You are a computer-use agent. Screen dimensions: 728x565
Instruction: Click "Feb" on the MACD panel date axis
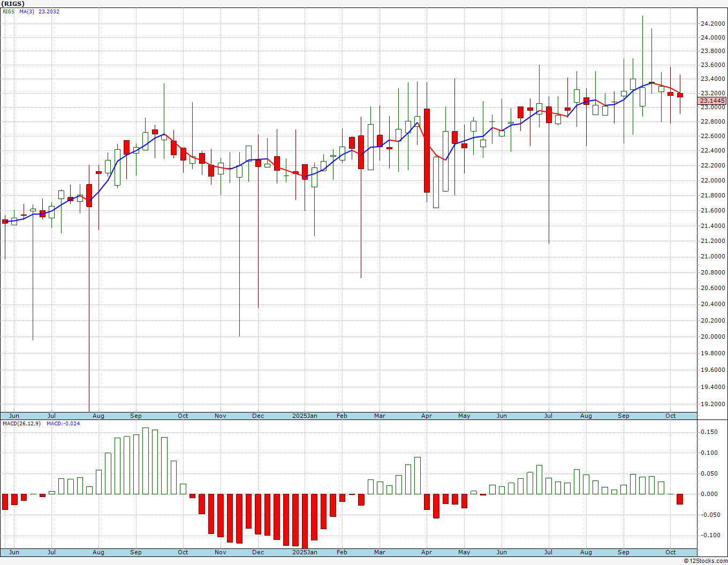[342, 552]
